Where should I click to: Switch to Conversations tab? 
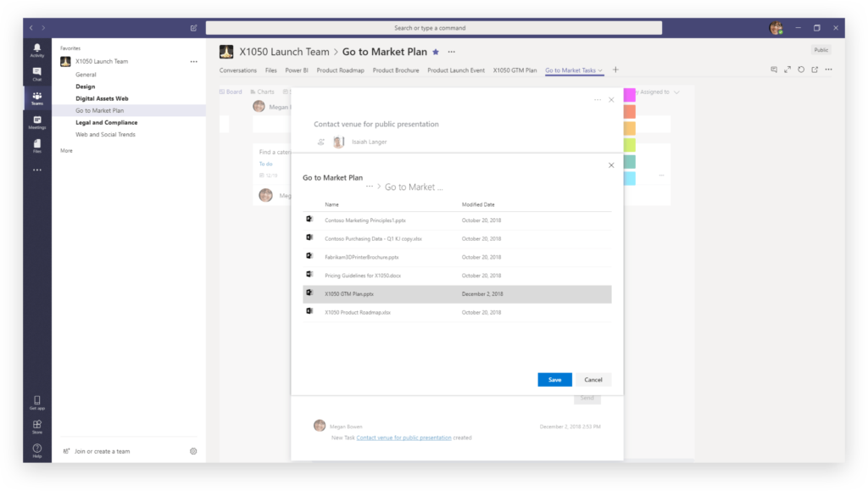(x=238, y=70)
